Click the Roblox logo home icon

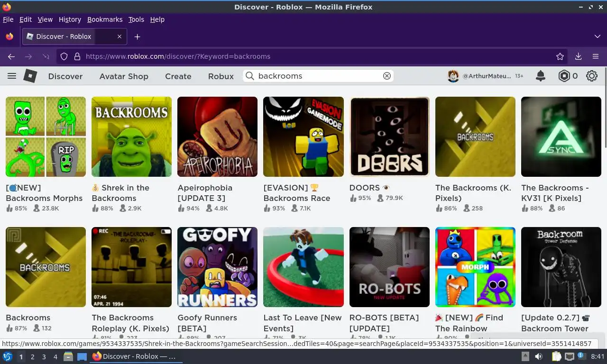click(31, 76)
